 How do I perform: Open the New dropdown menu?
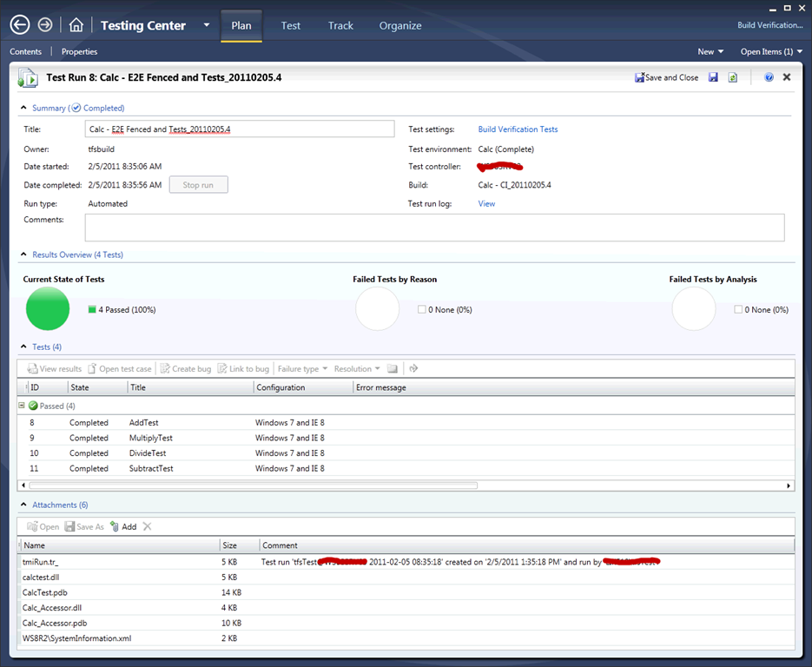point(710,51)
